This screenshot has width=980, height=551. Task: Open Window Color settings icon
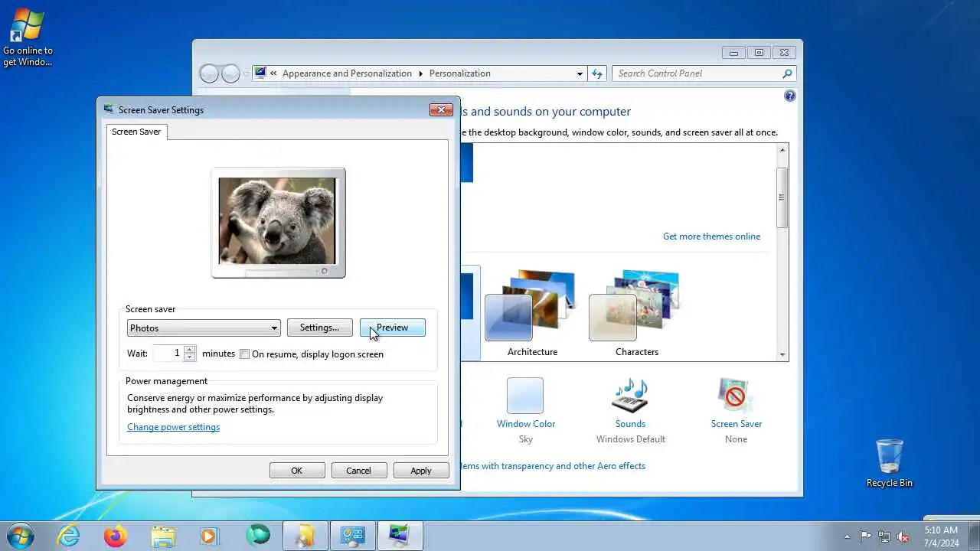coord(525,396)
